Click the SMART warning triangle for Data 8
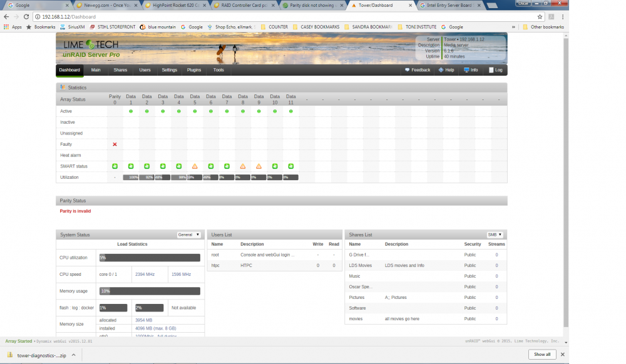The height and width of the screenshot is (364, 626). click(x=243, y=166)
